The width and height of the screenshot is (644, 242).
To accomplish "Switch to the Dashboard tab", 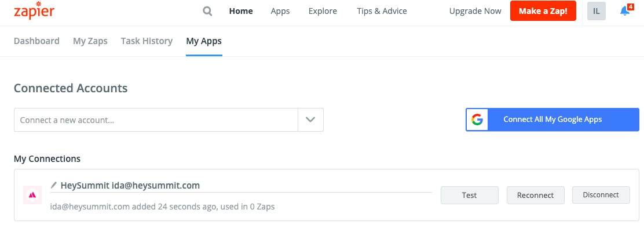I will click(36, 41).
